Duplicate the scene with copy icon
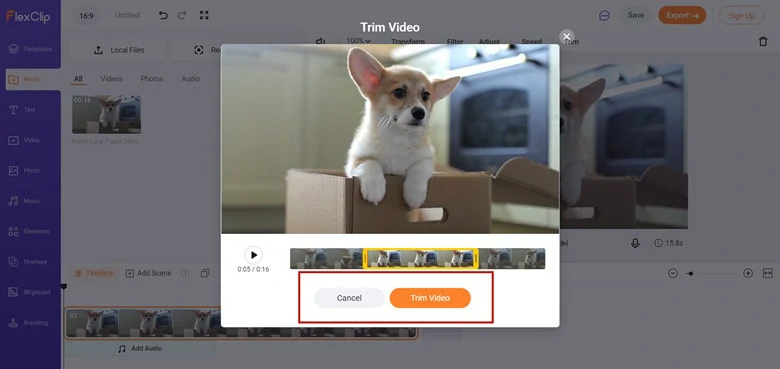780x369 pixels. coord(204,273)
